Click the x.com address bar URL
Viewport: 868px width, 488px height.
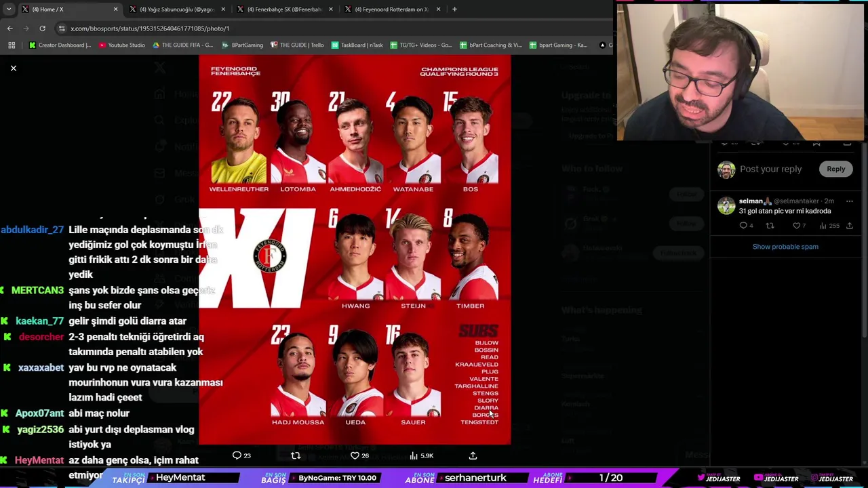click(150, 28)
